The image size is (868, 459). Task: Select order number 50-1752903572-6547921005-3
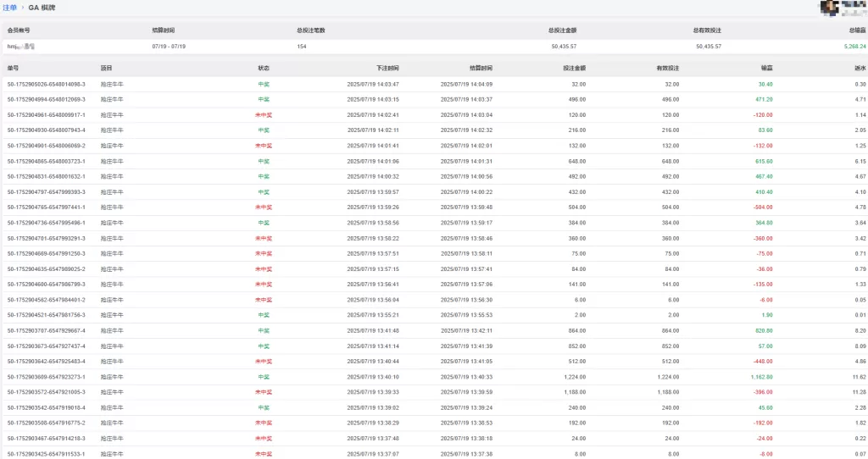click(47, 392)
